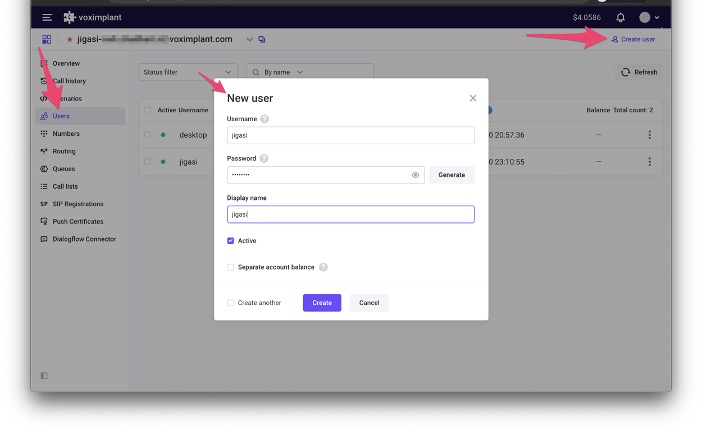The image size is (702, 432).
Task: Click the Total count: 2 label
Action: [633, 110]
